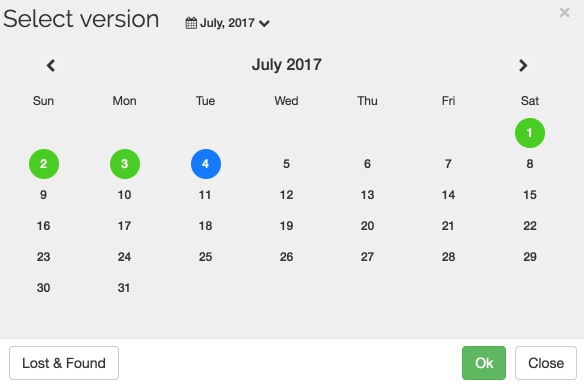Open the July, 2017 month dropdown

pos(227,23)
